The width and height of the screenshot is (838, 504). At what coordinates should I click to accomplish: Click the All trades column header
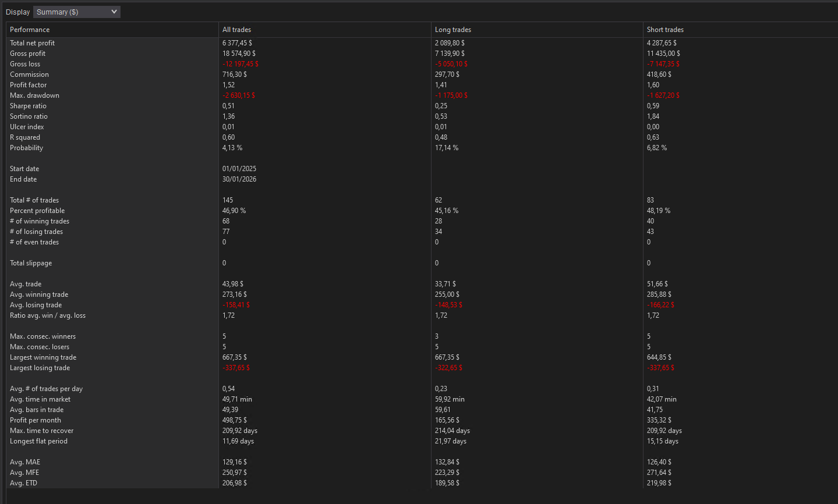pos(236,29)
